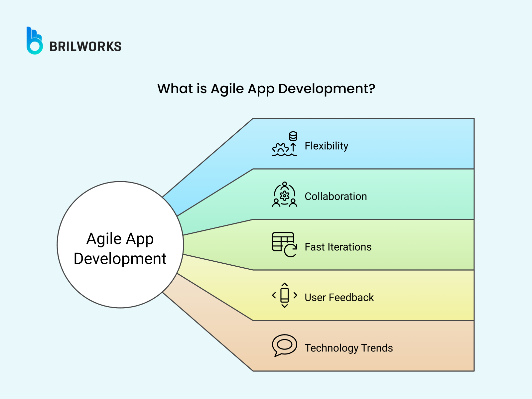Click the Agile App Development circle
532x399 pixels.
click(x=120, y=248)
